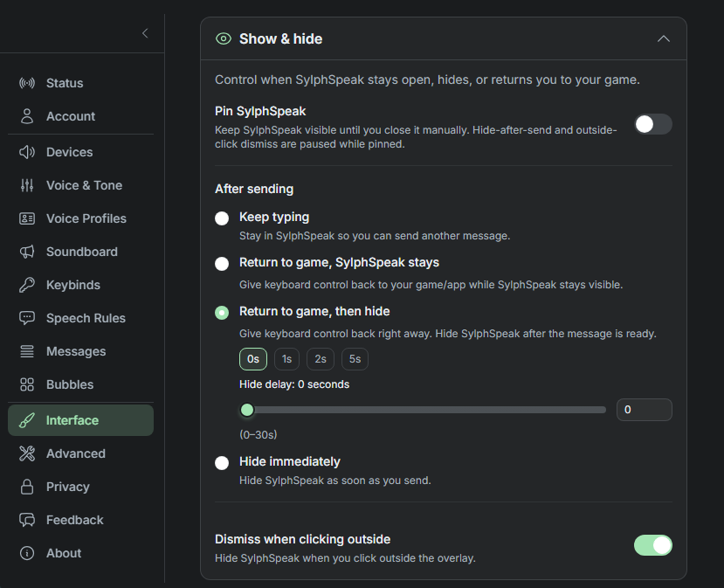Open Bubbles settings
The height and width of the screenshot is (588, 724).
pos(81,384)
